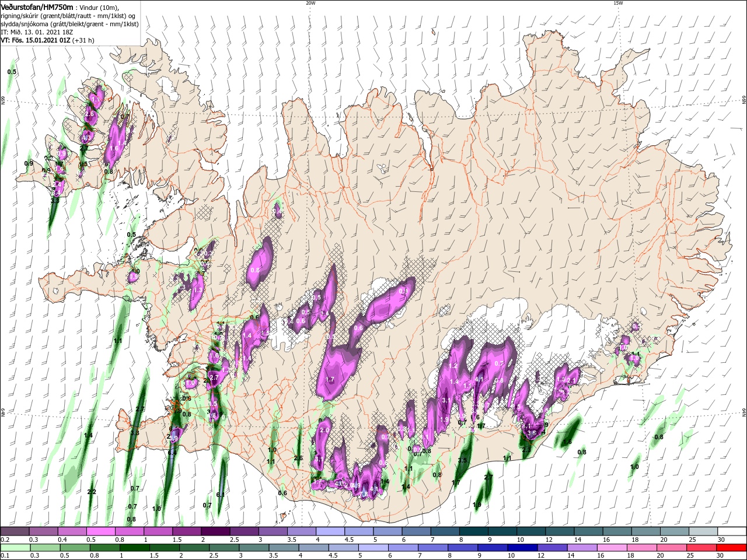Click upper legend swatch labelled 3.5
The image size is (747, 560).
click(x=301, y=531)
